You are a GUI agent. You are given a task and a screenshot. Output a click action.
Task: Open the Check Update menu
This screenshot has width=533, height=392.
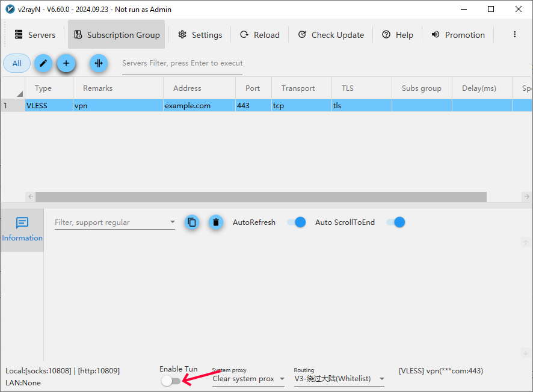(331, 35)
